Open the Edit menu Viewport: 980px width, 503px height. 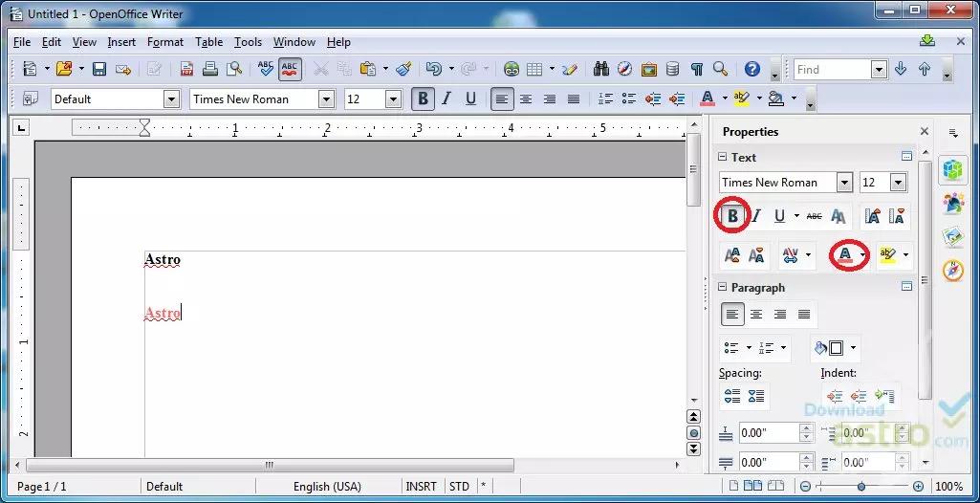52,42
